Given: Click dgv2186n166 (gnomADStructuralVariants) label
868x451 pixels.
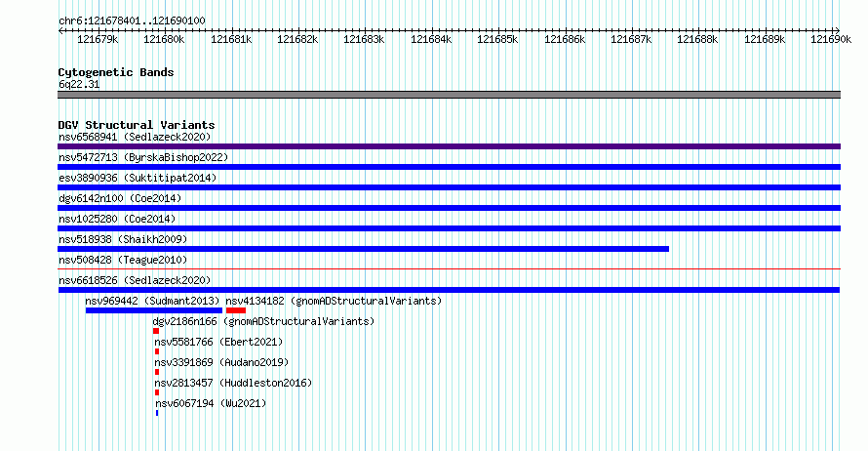Looking at the screenshot, I should [x=263, y=321].
